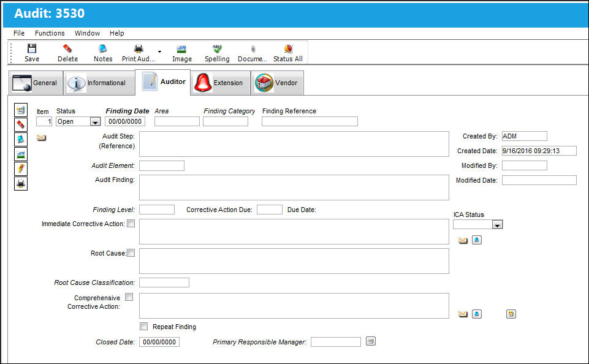
Task: Check the Repeat Finding box
Action: 143,326
